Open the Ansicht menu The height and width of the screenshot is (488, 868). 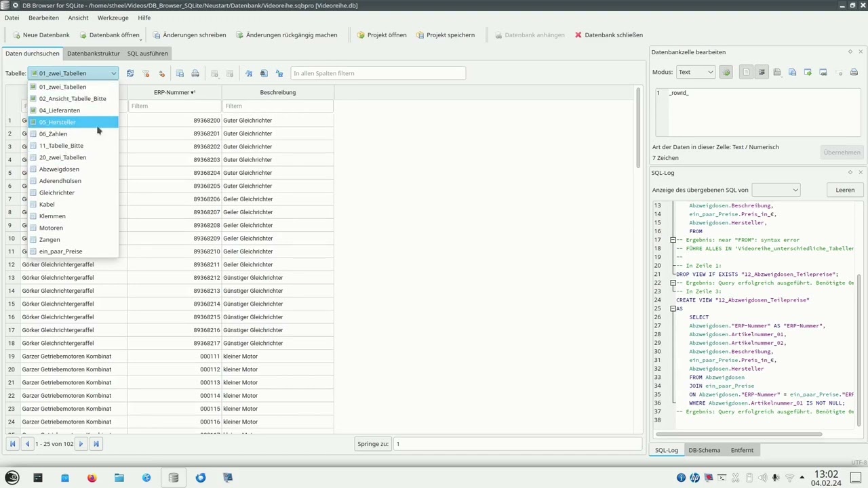(78, 18)
